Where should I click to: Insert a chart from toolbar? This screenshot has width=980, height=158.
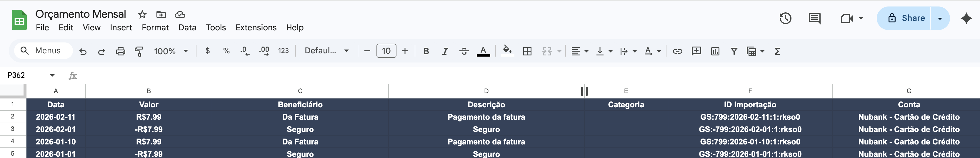(715, 51)
